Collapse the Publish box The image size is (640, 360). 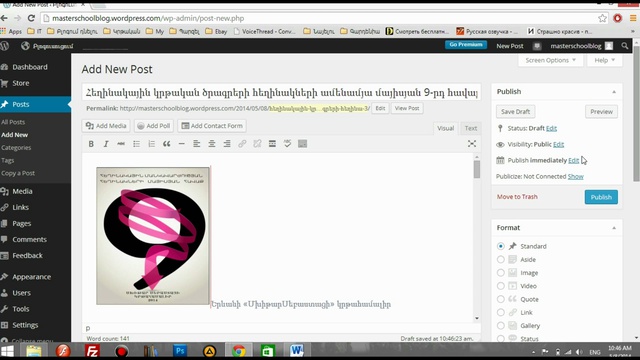pyautogui.click(x=614, y=92)
